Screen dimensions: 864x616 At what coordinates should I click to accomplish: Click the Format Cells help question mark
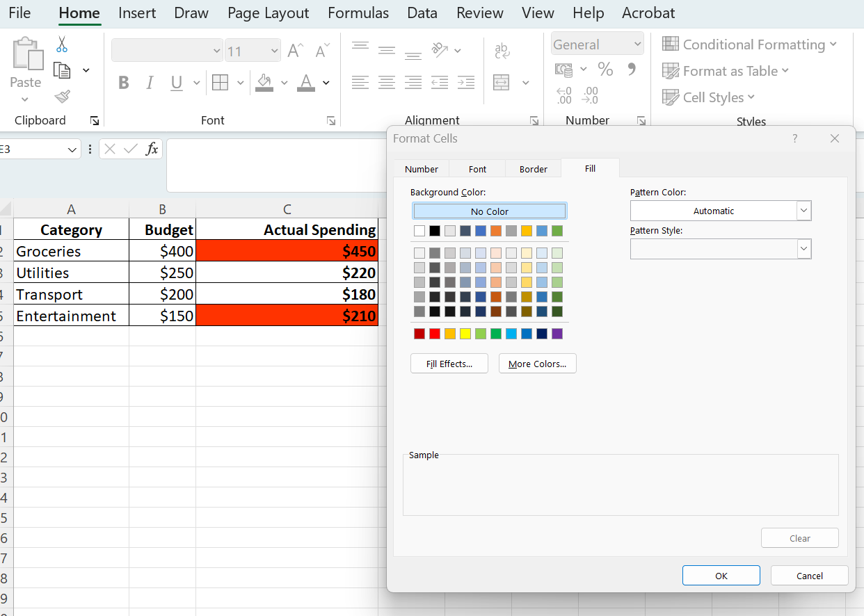[795, 138]
